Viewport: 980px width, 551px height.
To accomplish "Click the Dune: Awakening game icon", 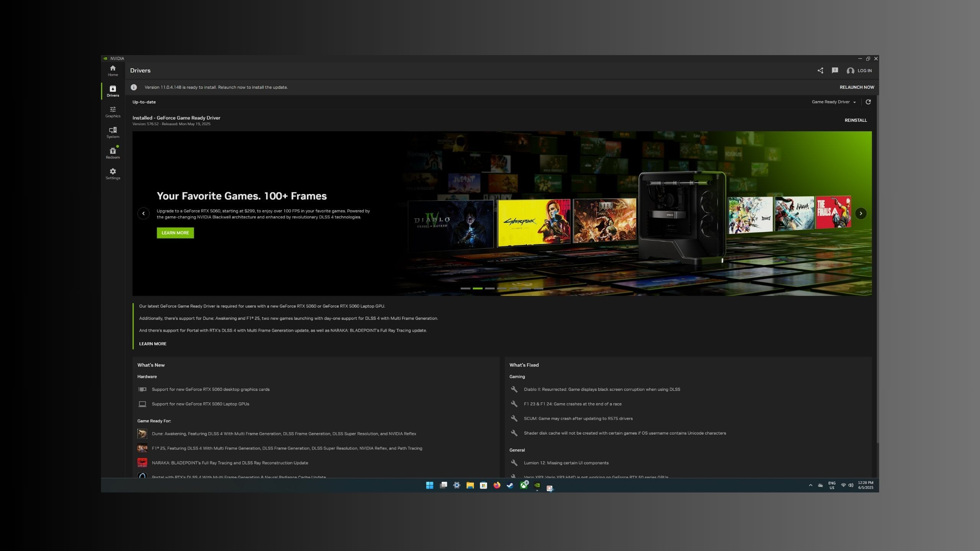I will tap(142, 434).
